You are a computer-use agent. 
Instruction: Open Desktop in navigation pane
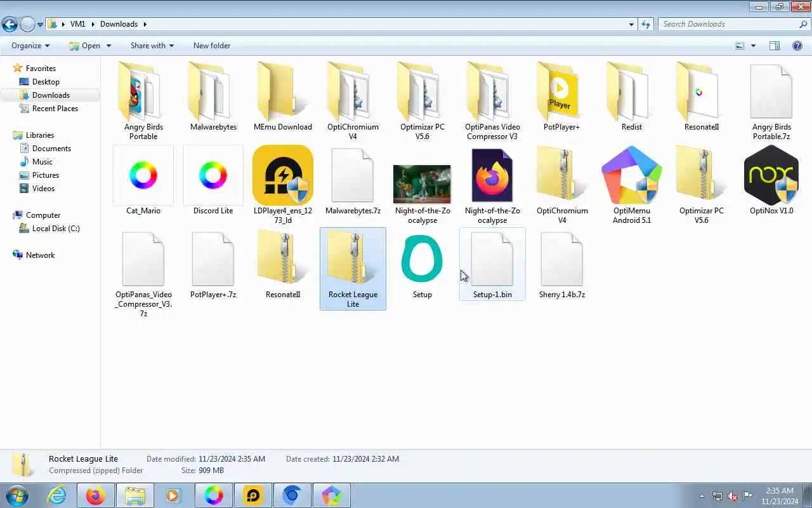[x=46, y=82]
